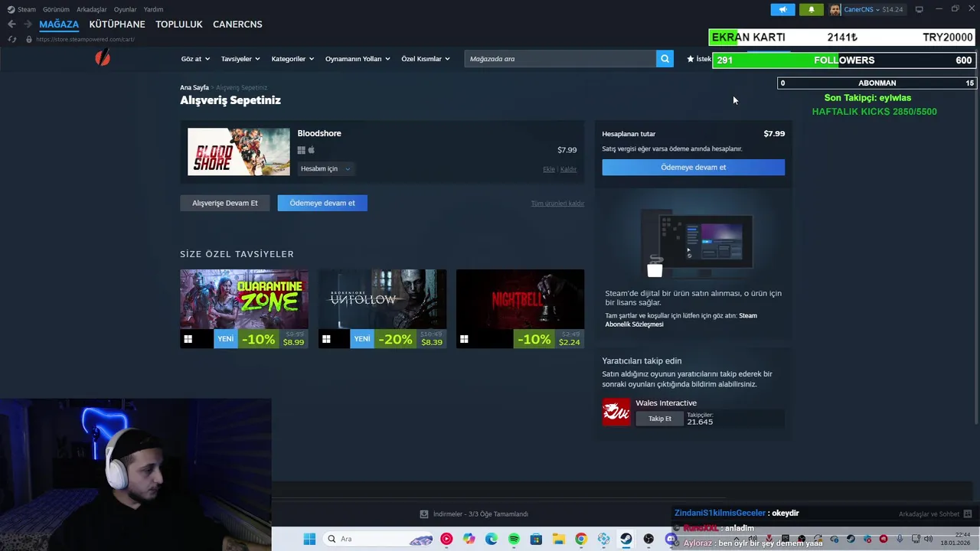Open the Windows Start button
The image size is (980, 551).
click(309, 539)
